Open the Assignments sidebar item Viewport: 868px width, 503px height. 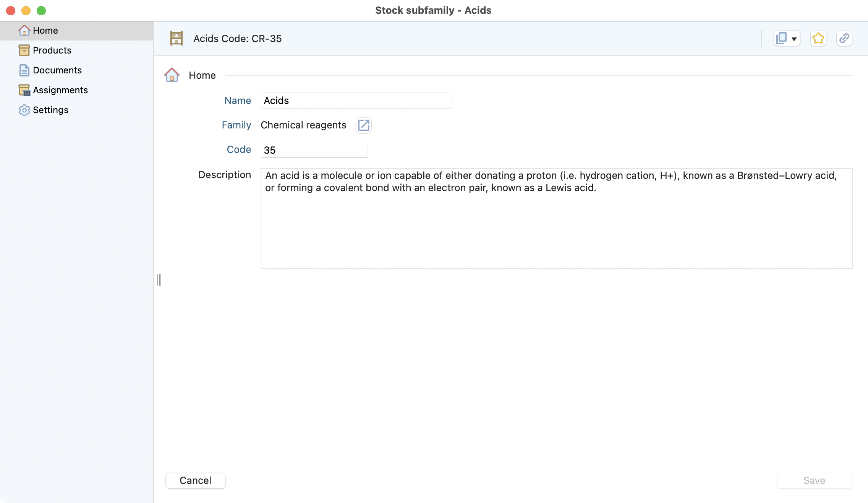coord(60,90)
